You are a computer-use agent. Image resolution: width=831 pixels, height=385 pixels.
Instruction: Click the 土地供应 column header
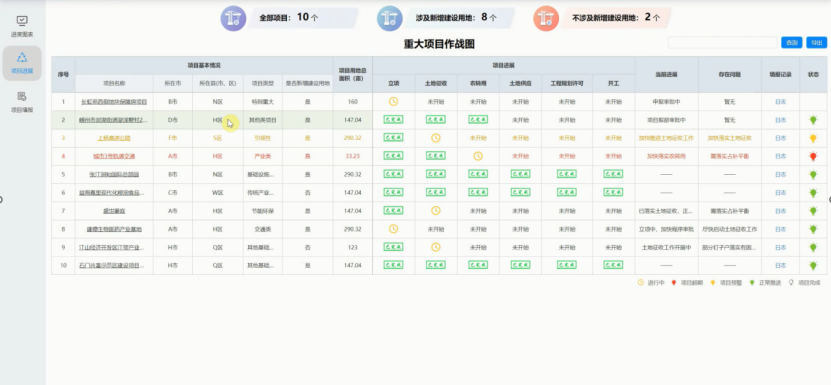[520, 83]
